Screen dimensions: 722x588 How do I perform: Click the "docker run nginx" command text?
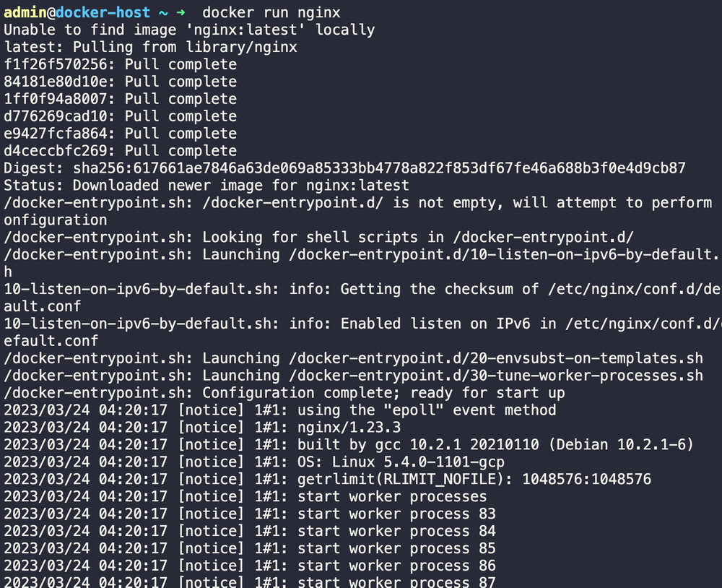[271, 12]
